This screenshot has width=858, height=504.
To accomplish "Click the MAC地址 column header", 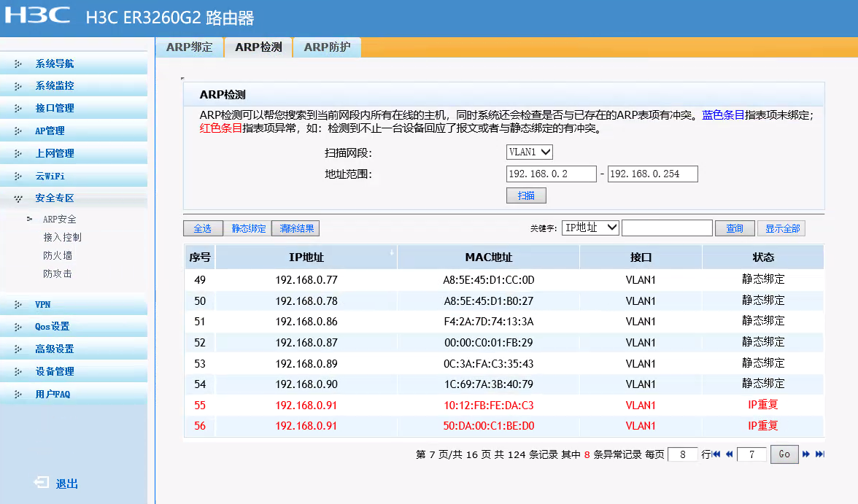I will 488,257.
